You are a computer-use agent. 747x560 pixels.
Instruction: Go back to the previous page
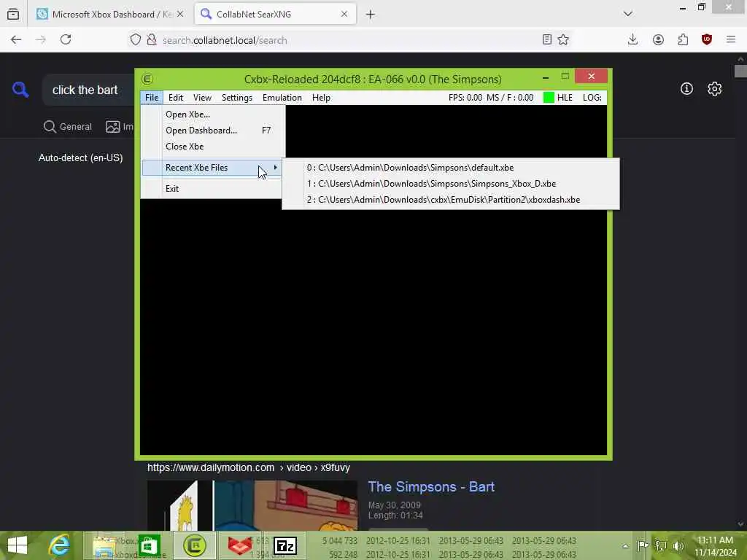click(x=16, y=39)
